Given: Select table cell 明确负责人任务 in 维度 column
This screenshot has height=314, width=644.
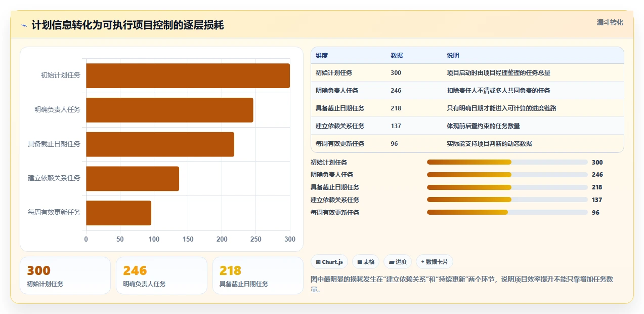Looking at the screenshot, I should (x=337, y=91).
